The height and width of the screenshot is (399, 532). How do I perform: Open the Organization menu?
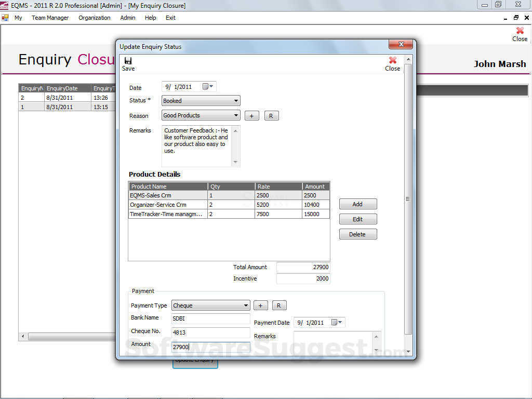pyautogui.click(x=94, y=17)
